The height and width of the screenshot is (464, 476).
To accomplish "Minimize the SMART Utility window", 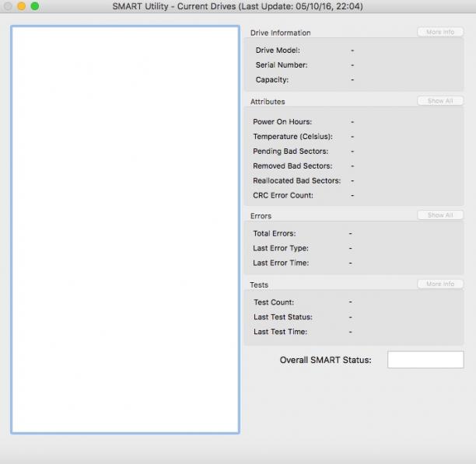I will 21,6.
